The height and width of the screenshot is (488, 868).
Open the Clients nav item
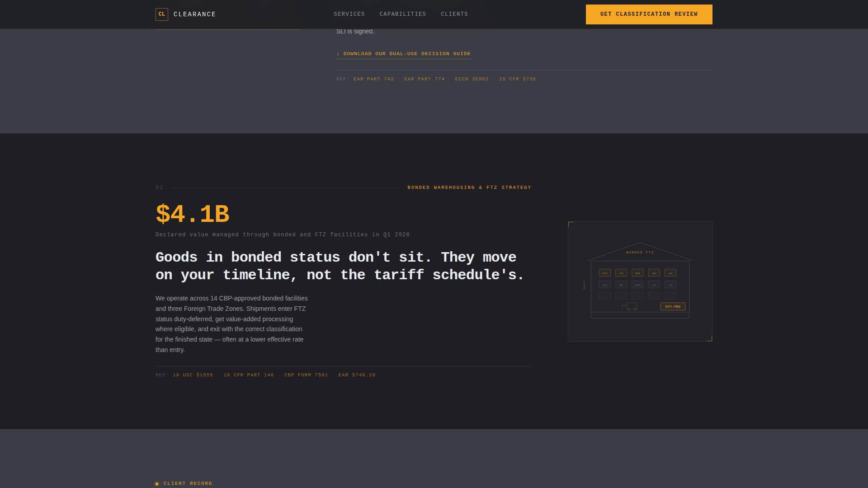click(454, 14)
